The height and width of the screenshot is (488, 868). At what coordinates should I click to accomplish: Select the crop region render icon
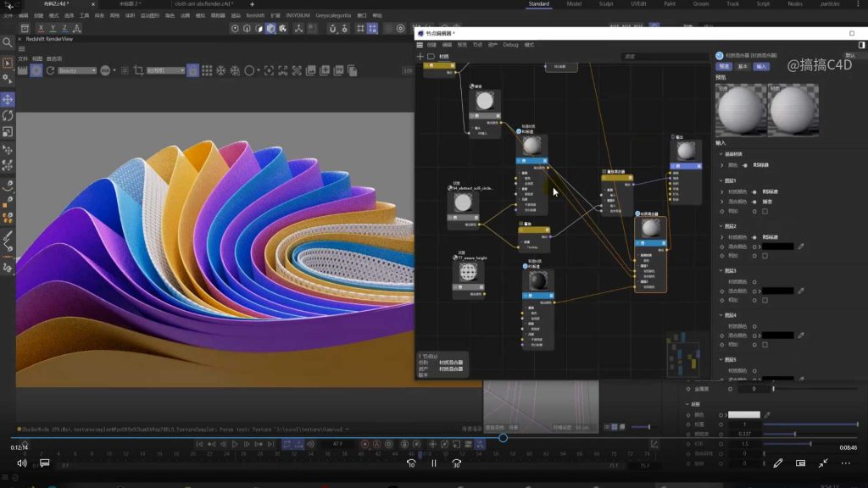[x=139, y=70]
